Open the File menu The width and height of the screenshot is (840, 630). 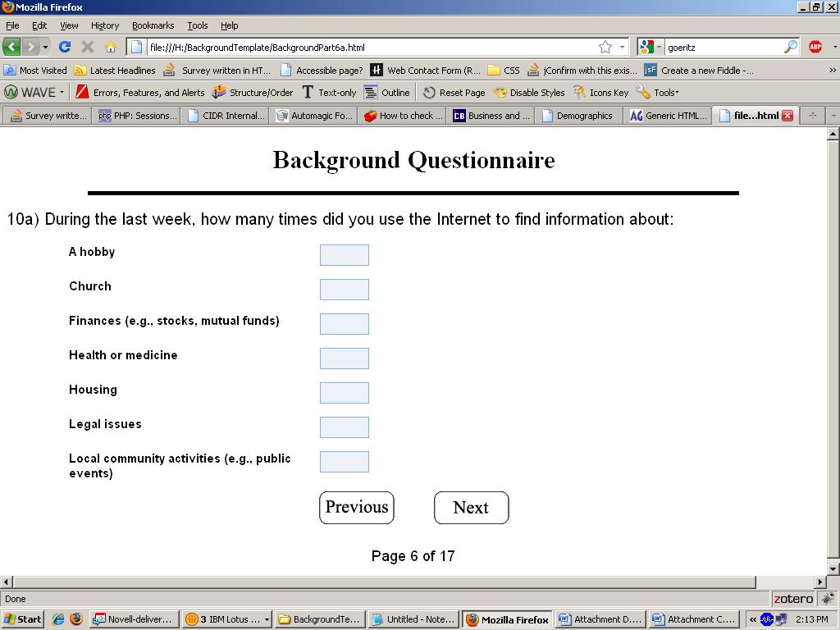click(12, 25)
